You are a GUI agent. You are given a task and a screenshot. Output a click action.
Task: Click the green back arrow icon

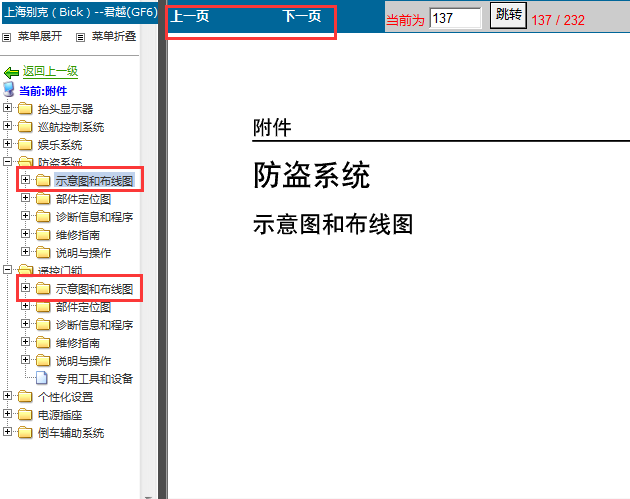pos(11,73)
